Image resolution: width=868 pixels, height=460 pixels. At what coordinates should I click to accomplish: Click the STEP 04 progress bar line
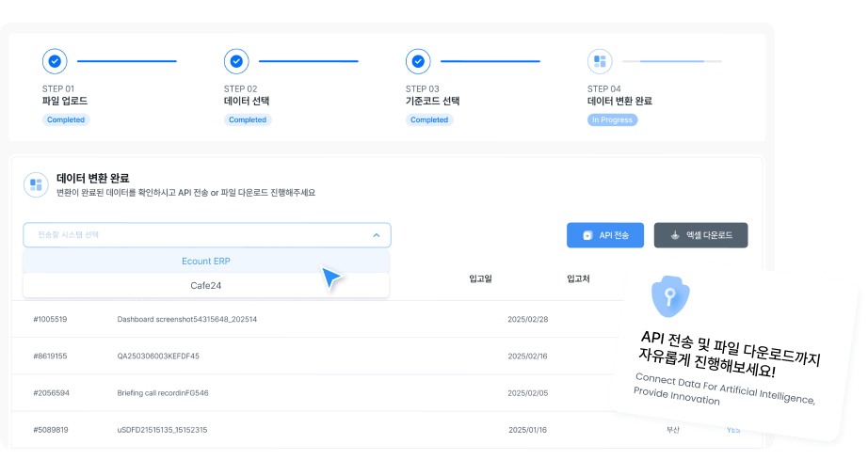click(x=671, y=61)
